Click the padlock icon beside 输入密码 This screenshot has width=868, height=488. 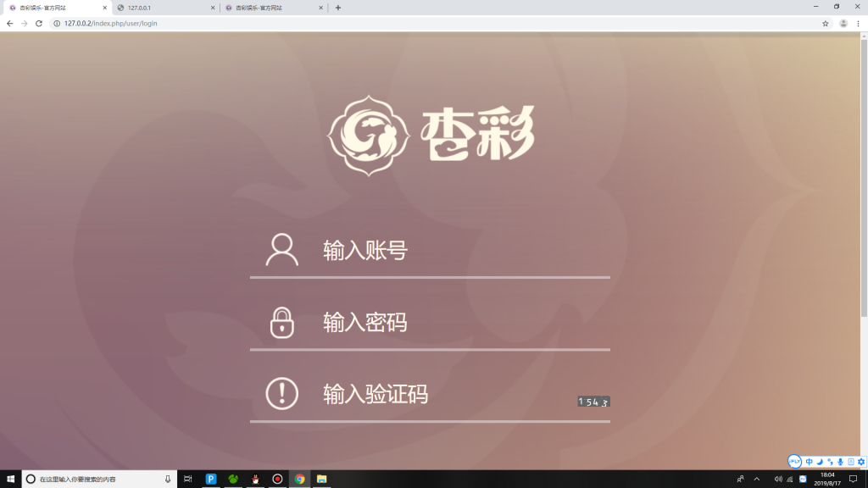point(281,322)
